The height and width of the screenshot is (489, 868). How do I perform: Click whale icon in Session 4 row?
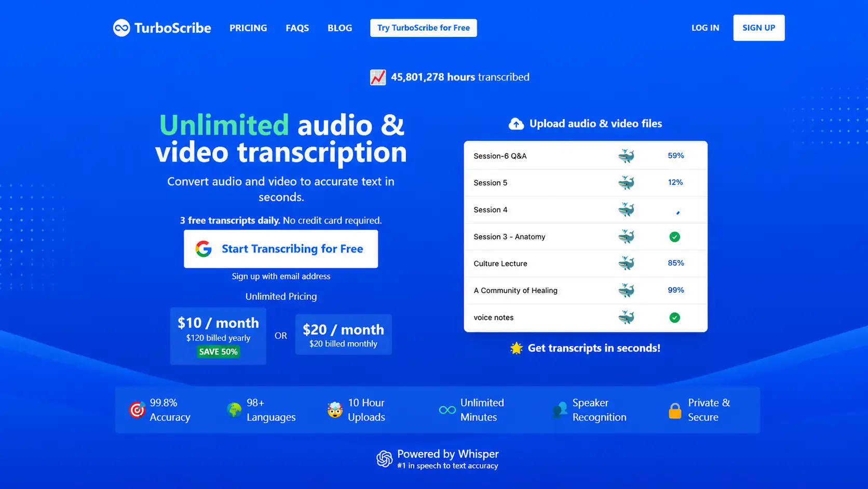tap(626, 209)
